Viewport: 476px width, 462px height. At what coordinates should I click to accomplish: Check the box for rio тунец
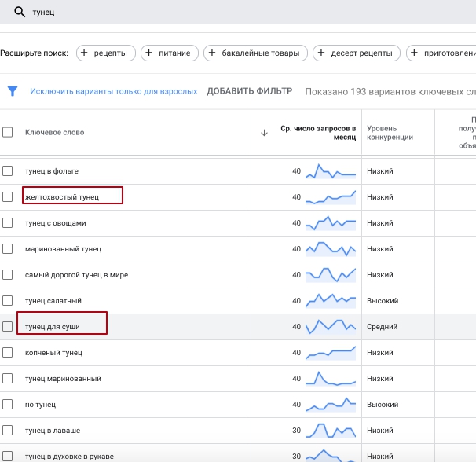click(8, 405)
